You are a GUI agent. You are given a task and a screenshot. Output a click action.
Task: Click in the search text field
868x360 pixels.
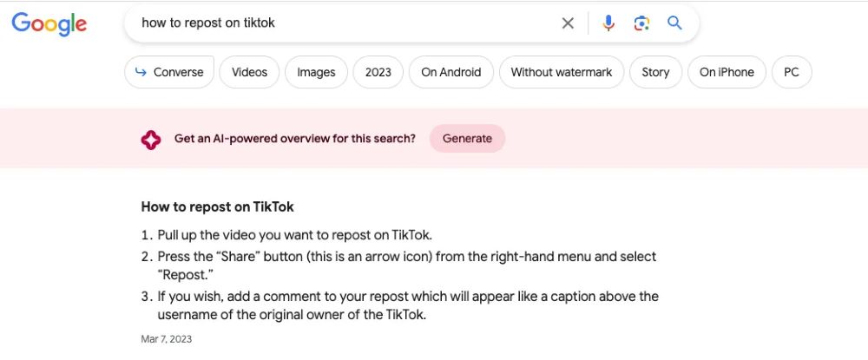(347, 23)
